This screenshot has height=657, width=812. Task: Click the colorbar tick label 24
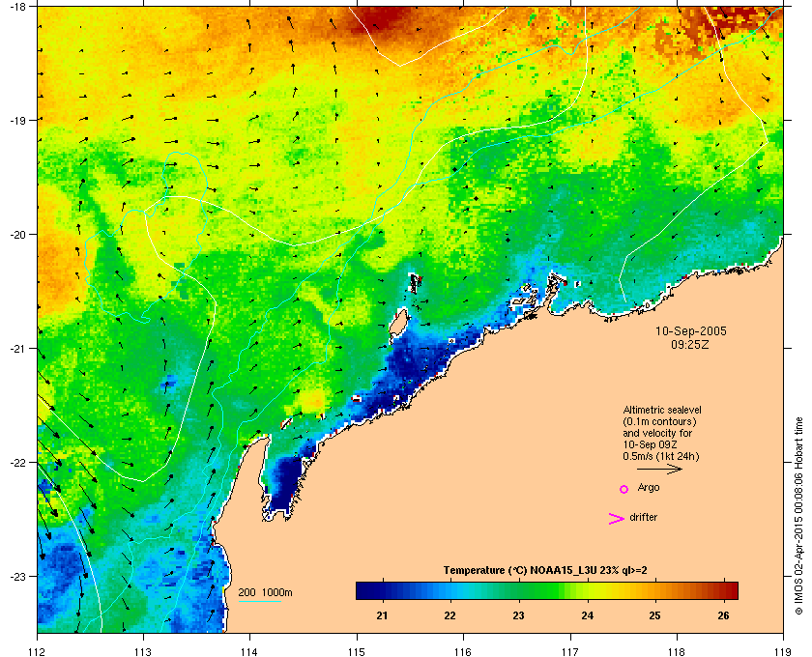pos(588,615)
